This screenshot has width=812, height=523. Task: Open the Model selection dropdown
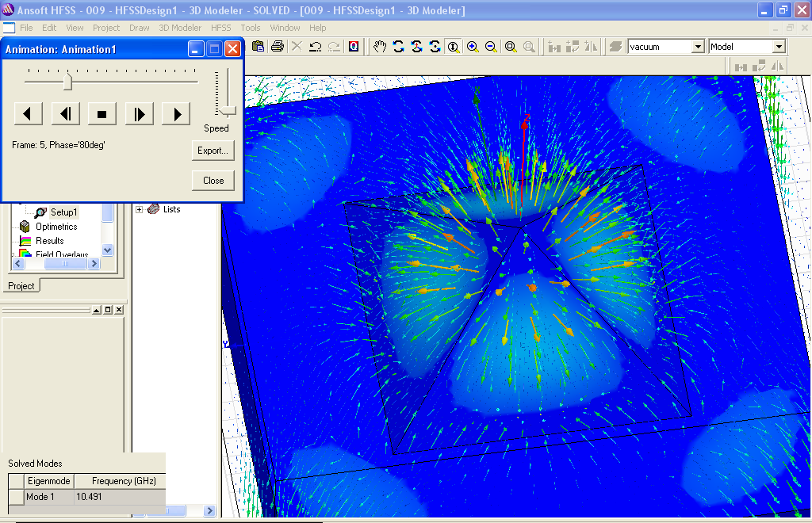tap(779, 47)
